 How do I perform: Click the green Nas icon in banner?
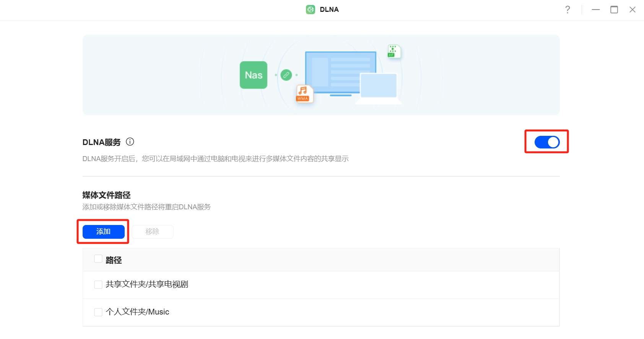click(x=254, y=75)
